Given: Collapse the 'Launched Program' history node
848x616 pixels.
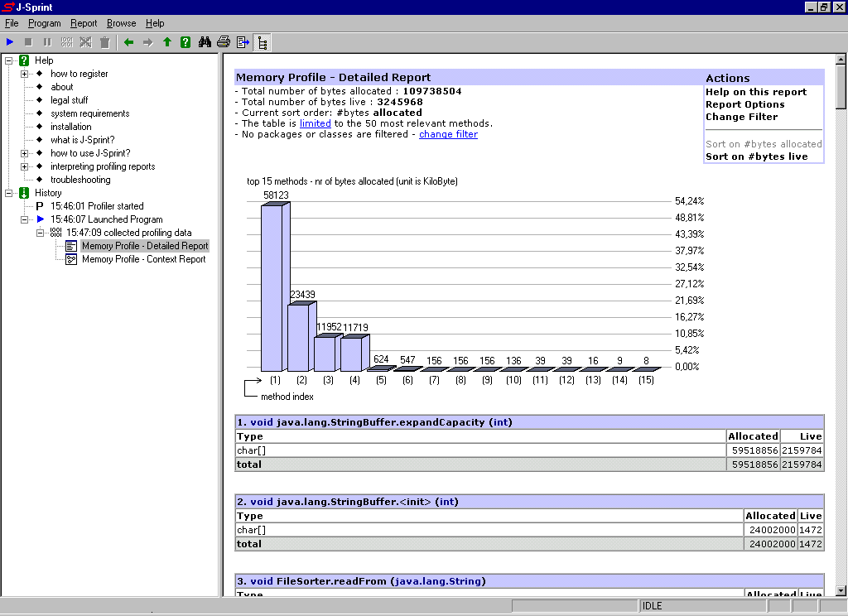Looking at the screenshot, I should 25,219.
